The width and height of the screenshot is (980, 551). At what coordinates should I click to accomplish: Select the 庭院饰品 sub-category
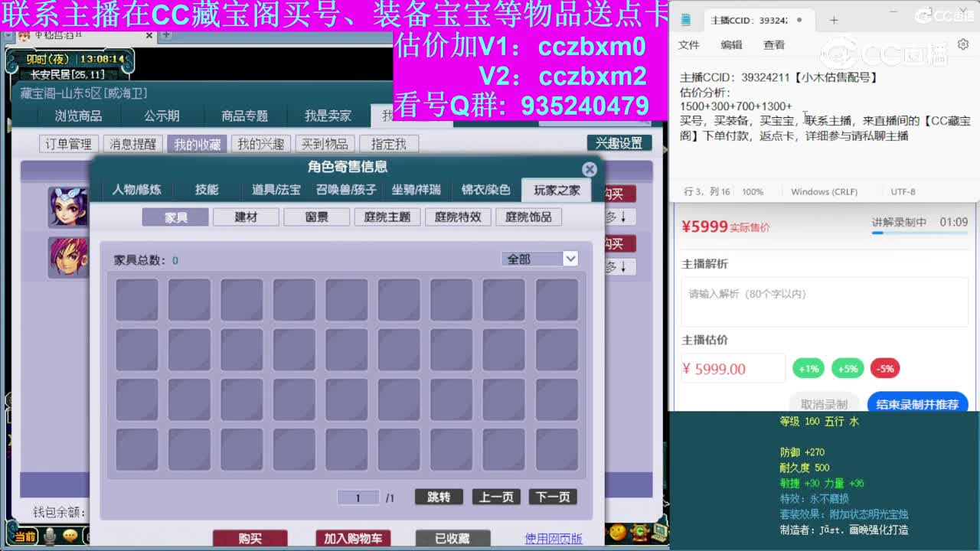(528, 217)
